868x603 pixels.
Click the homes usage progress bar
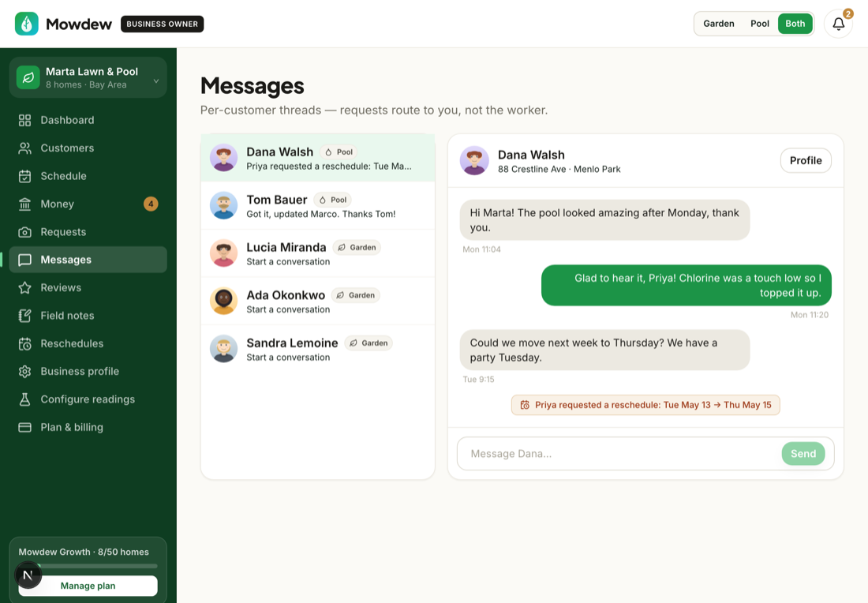pos(88,566)
